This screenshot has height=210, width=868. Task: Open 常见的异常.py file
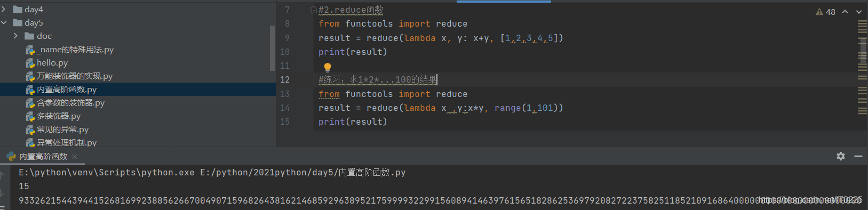[x=62, y=129]
